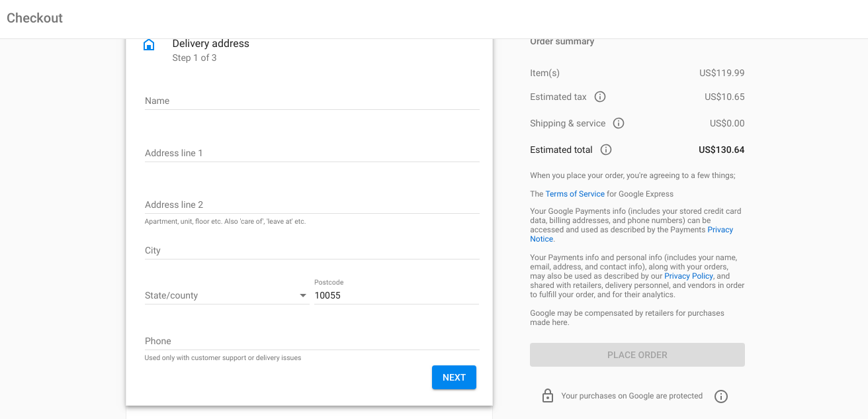The image size is (868, 419).
Task: Click the State/county dropdown arrow
Action: click(303, 295)
